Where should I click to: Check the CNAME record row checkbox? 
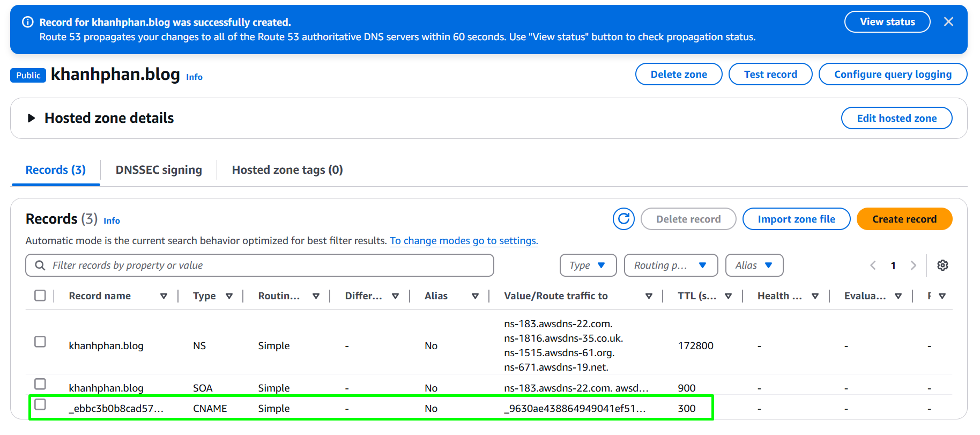[x=40, y=404]
